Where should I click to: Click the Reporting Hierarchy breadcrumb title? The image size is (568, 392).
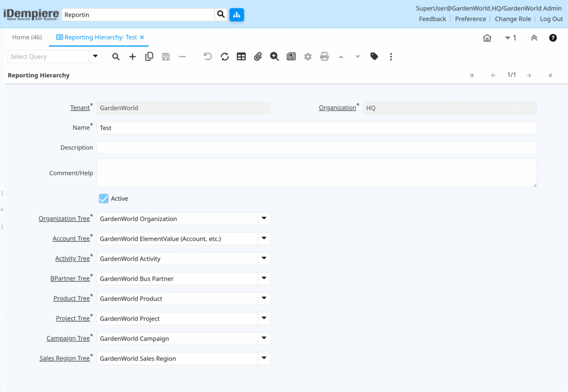click(x=39, y=75)
